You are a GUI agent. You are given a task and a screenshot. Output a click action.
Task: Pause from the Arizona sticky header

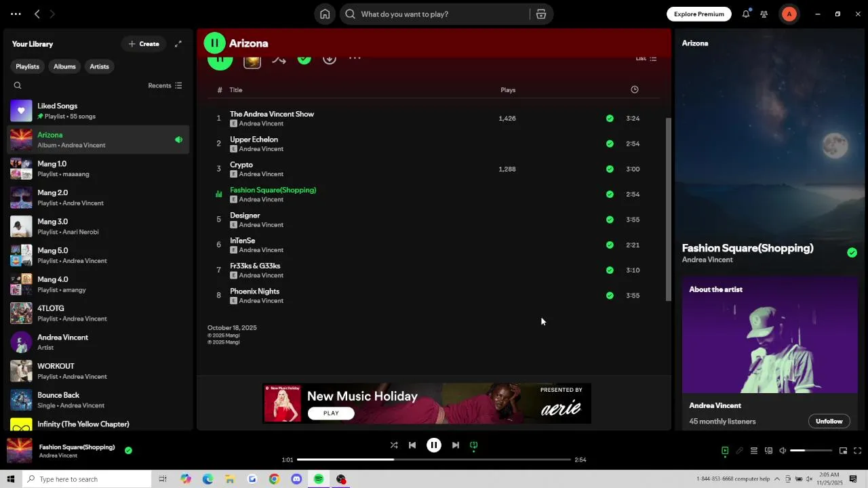tap(214, 43)
